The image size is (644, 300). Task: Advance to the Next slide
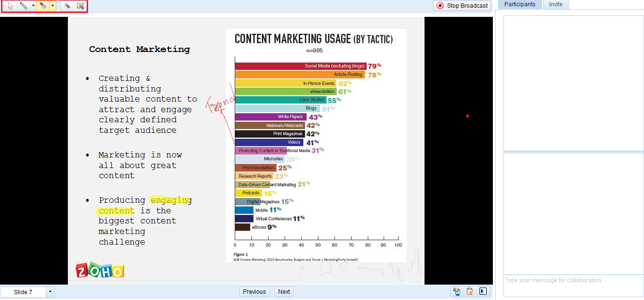(284, 291)
